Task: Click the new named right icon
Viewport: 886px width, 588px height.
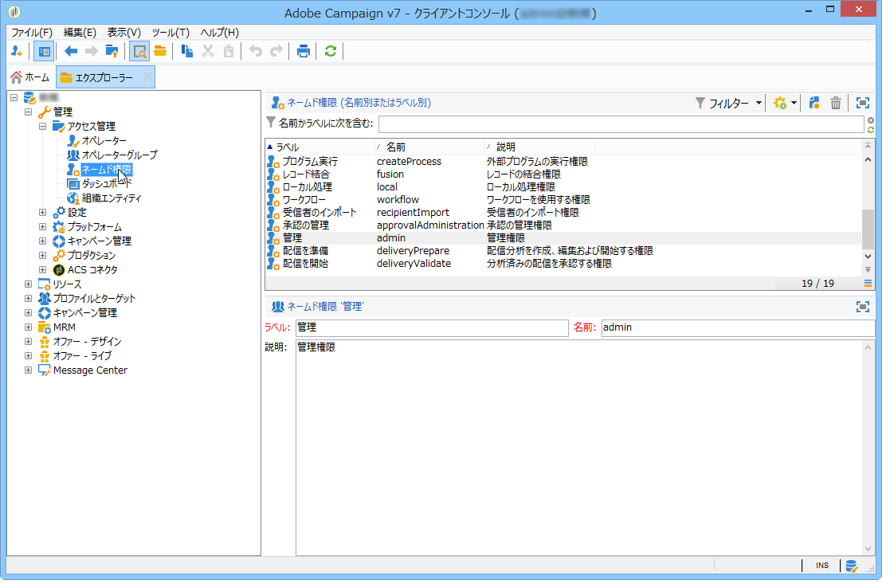Action: [814, 103]
